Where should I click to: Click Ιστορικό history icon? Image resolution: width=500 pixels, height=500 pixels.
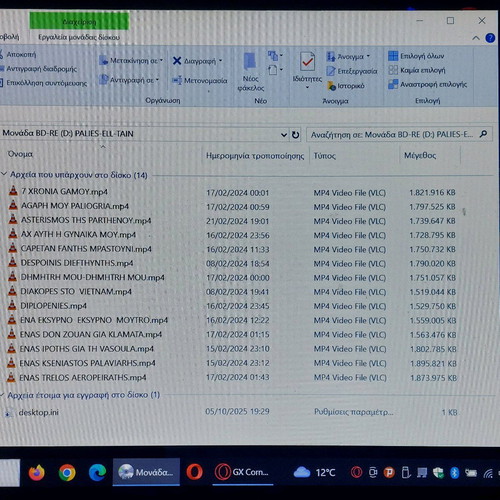331,86
